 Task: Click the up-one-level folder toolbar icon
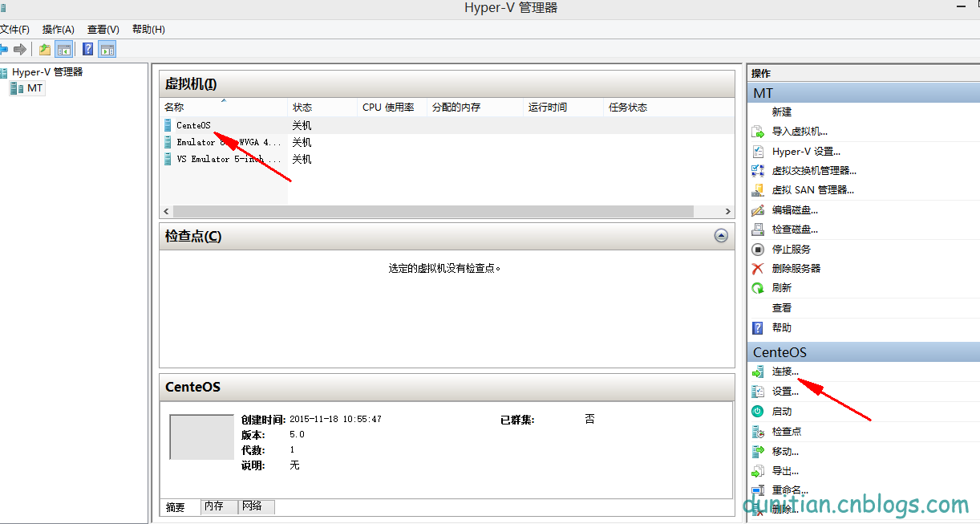click(45, 49)
